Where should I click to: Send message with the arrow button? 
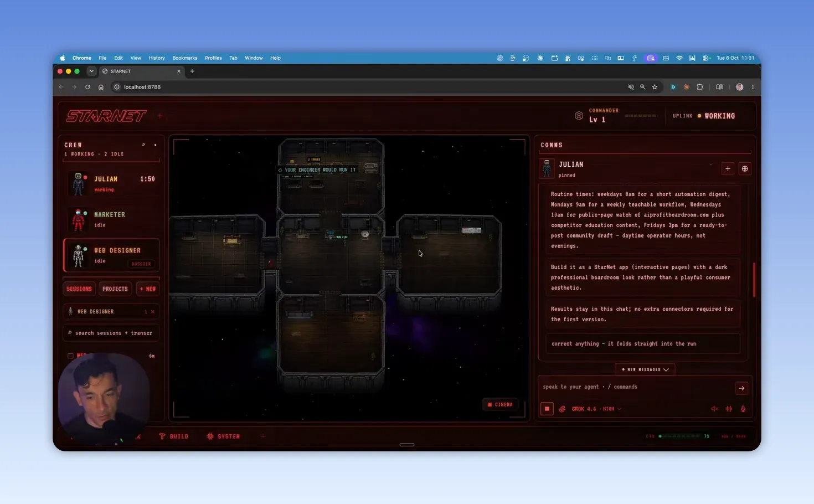(741, 388)
